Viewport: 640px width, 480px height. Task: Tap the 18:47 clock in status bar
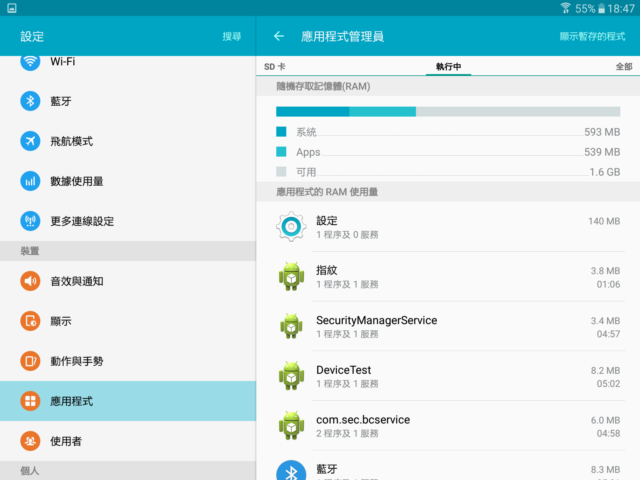coord(621,9)
